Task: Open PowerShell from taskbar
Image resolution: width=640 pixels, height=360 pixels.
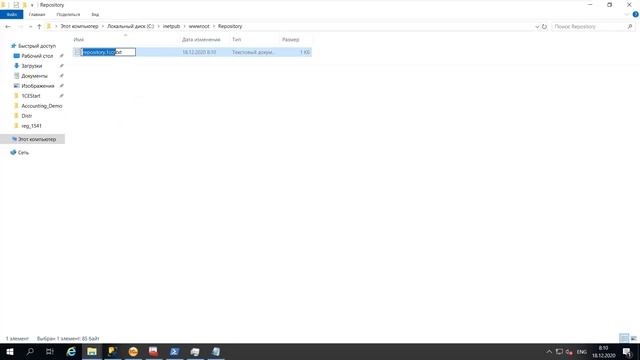Action: coord(174,351)
